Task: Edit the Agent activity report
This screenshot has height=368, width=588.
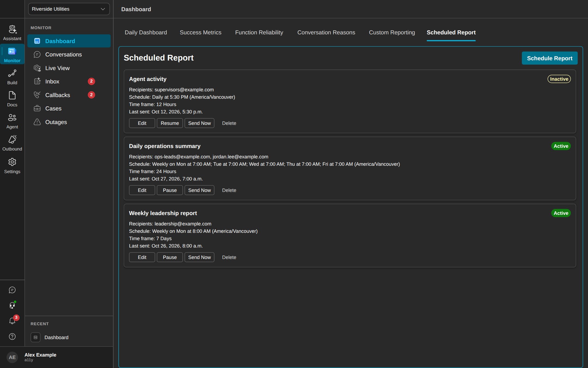Action: [142, 123]
